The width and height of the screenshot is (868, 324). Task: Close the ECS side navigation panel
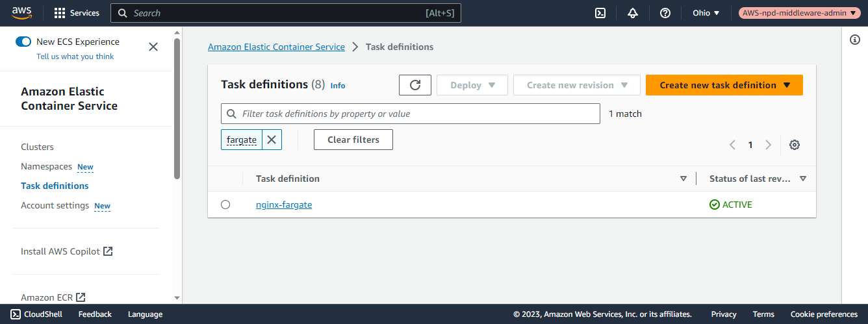pos(153,47)
